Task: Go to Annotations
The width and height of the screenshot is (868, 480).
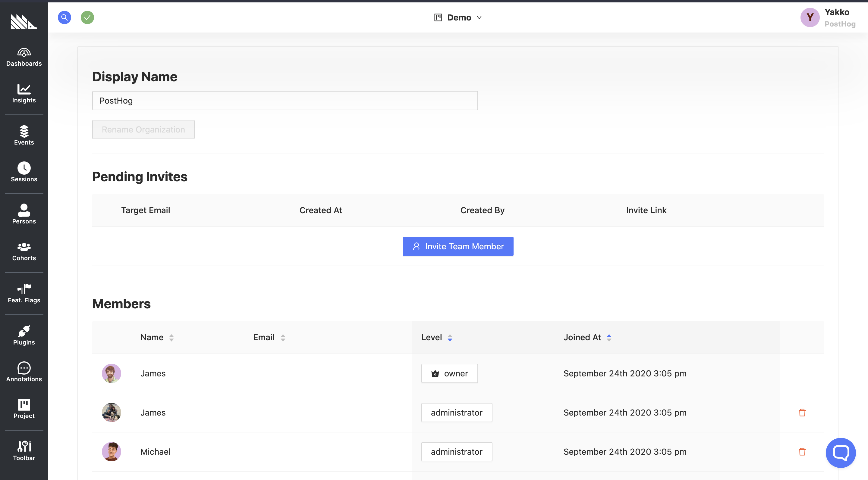Action: click(x=24, y=372)
